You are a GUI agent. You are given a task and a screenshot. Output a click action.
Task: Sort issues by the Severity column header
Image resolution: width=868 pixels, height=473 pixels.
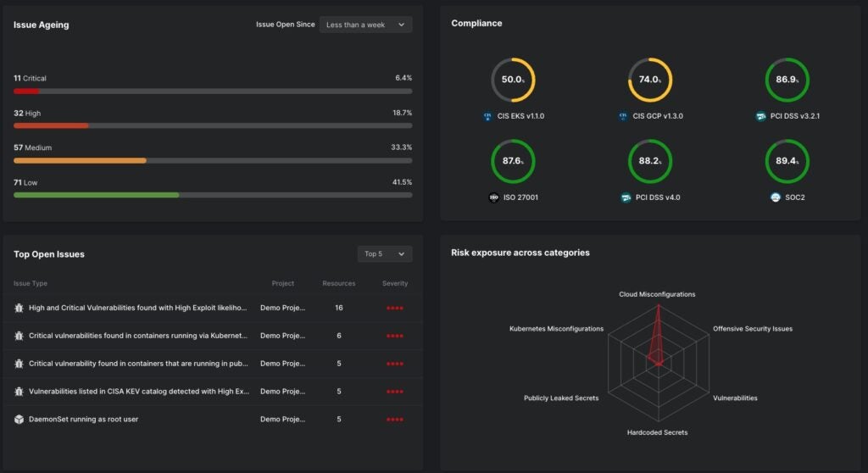(395, 283)
